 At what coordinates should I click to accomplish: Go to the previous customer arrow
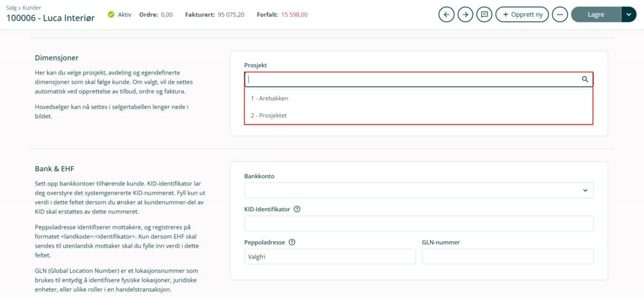(446, 14)
